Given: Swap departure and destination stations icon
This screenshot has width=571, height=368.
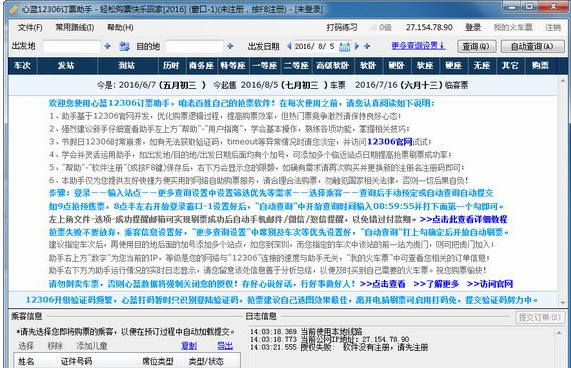Looking at the screenshot, I should click(x=124, y=46).
